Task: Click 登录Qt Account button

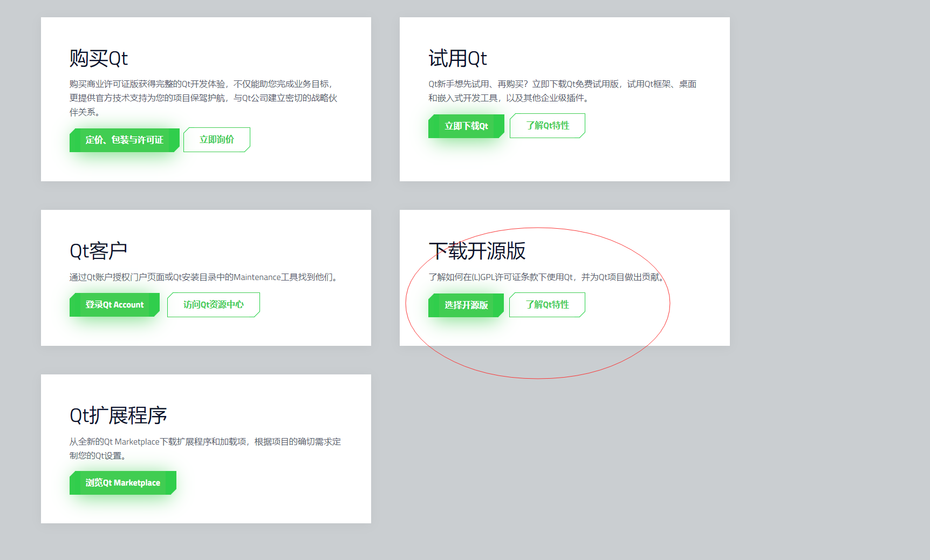Action: (114, 305)
